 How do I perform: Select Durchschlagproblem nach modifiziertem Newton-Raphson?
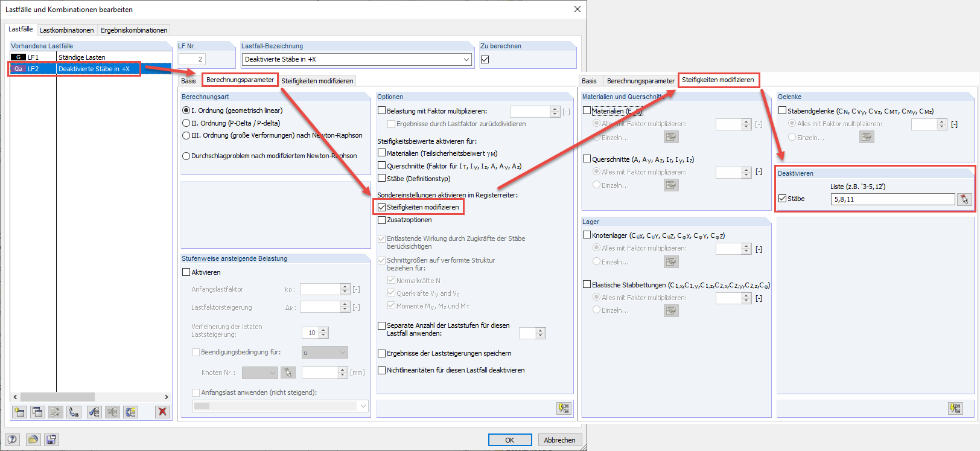pos(186,156)
